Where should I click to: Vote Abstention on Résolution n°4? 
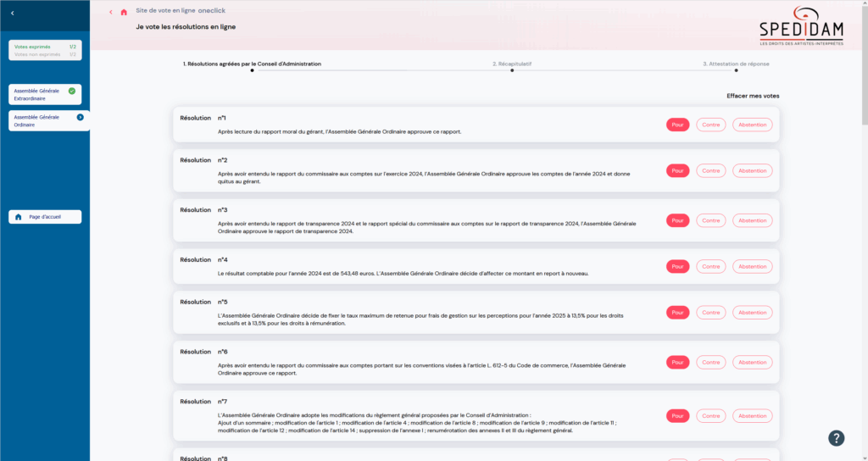click(x=753, y=266)
